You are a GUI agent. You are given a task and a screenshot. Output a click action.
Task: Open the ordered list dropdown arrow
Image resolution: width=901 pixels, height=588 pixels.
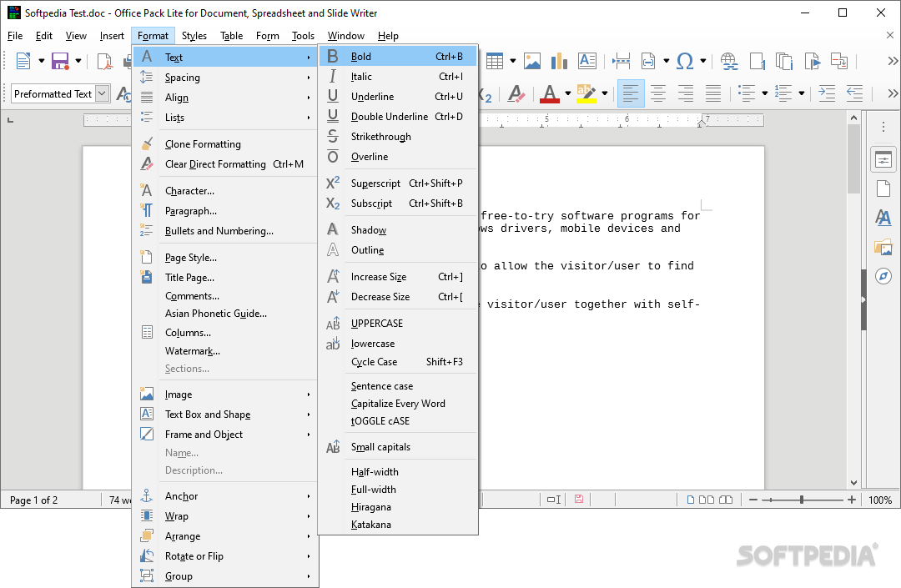(802, 93)
